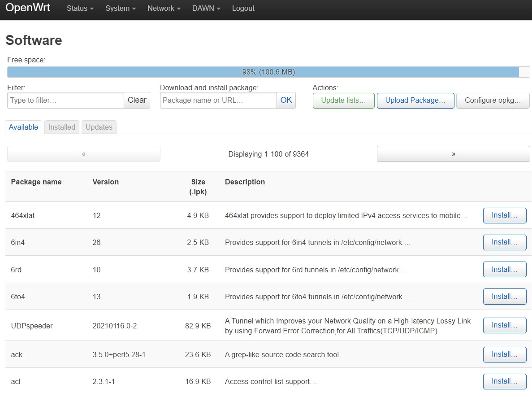532x393 pixels.
Task: Click the previous page arrow button
Action: pyautogui.click(x=84, y=154)
